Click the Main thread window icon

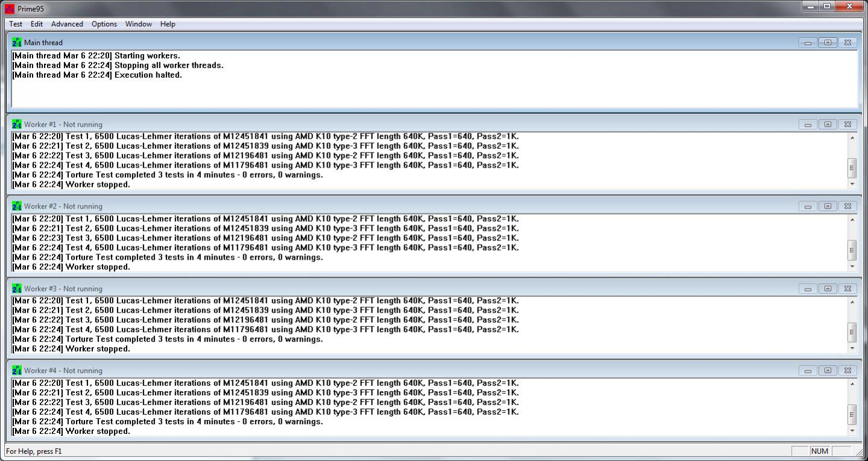point(16,42)
